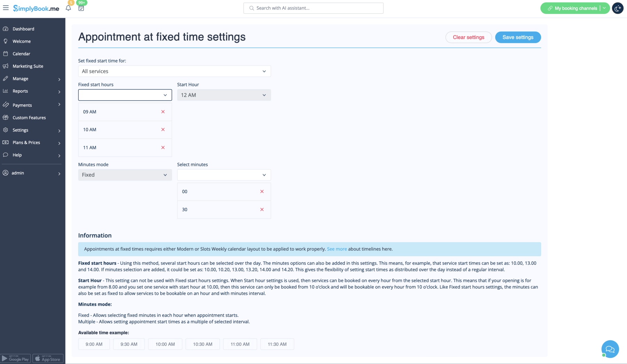Click the tasks checklist icon showing 99+

81,8
